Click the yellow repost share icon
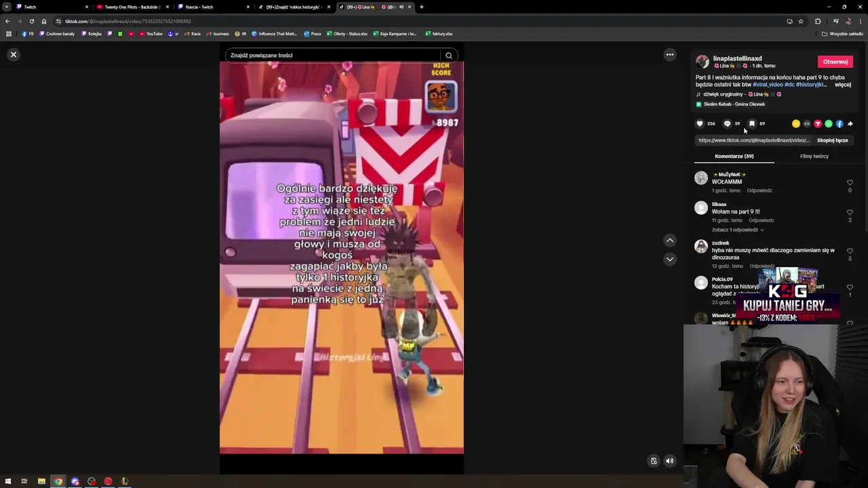Image resolution: width=868 pixels, height=488 pixels. tap(795, 124)
